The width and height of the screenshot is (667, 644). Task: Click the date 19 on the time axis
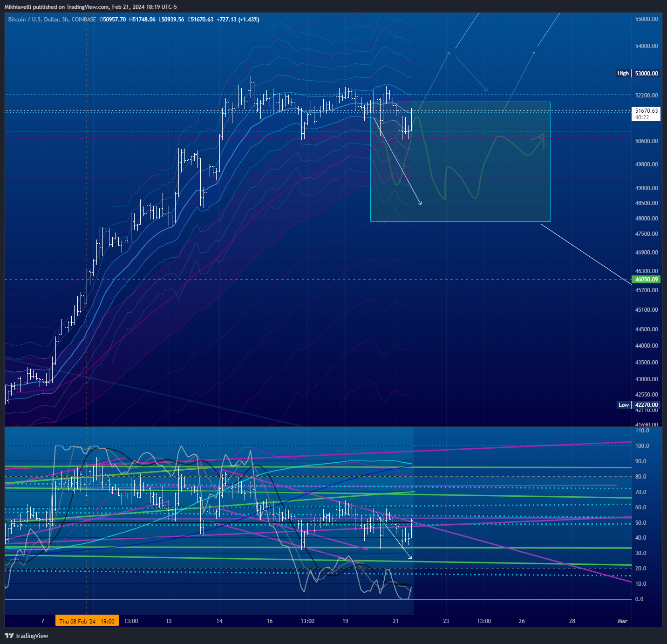[345, 621]
